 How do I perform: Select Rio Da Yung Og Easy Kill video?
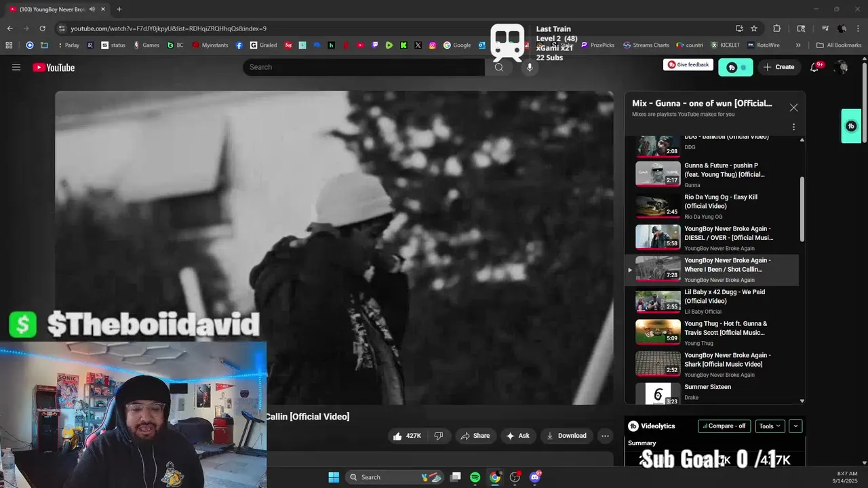711,206
